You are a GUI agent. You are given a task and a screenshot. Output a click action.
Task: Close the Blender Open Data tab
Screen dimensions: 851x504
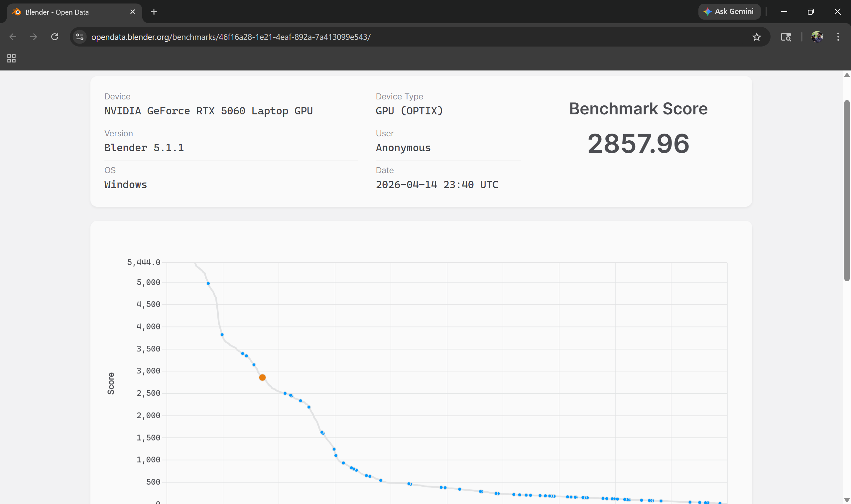[132, 12]
